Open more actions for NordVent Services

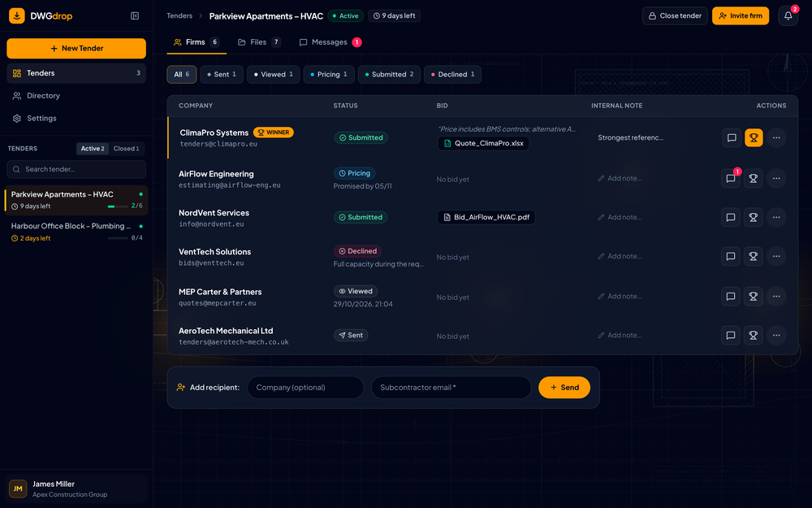(x=775, y=217)
